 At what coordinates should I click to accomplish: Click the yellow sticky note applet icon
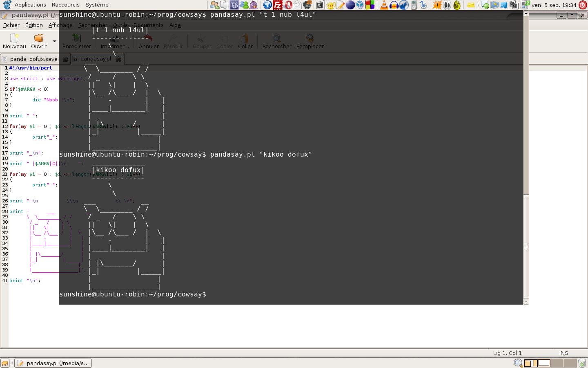click(x=471, y=5)
